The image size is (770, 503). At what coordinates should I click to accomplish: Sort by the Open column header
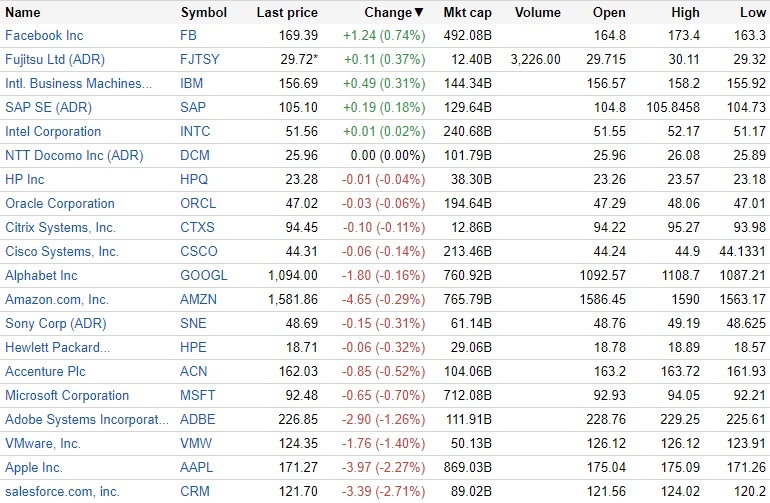tap(609, 13)
